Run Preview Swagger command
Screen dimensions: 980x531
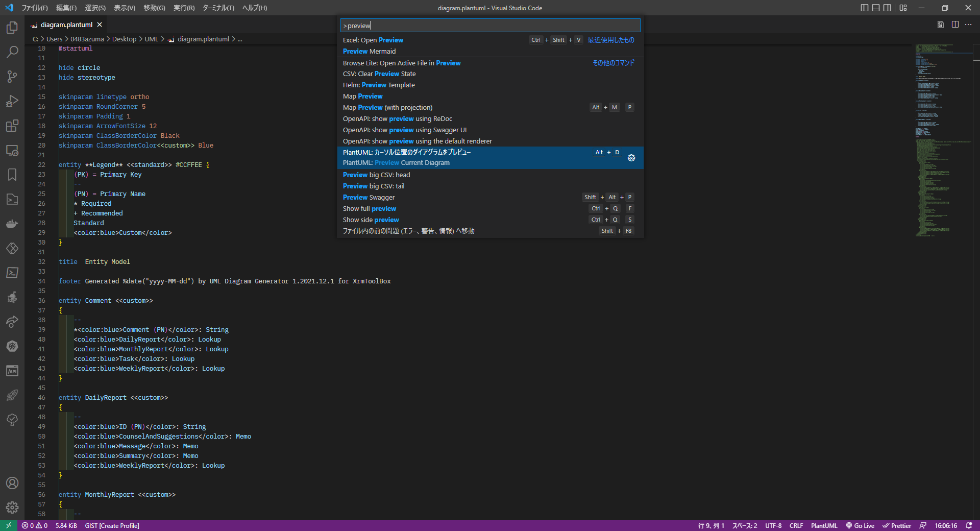tap(490, 197)
